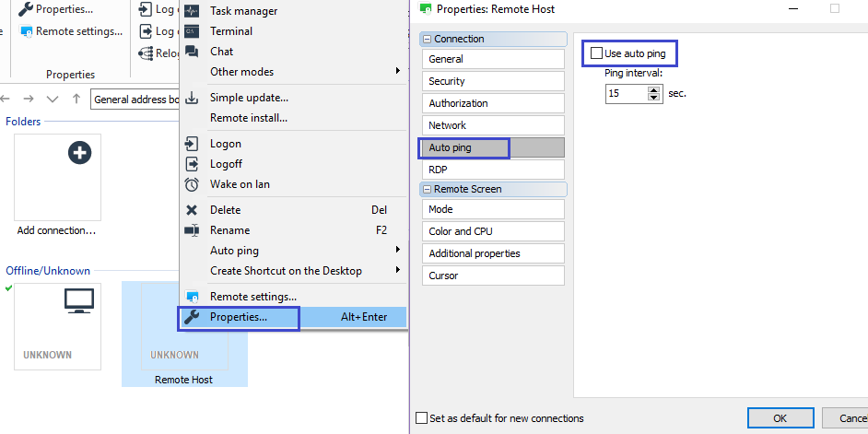The width and height of the screenshot is (868, 434).
Task: Click the Remote settings icon in ribbon
Action: point(27,31)
